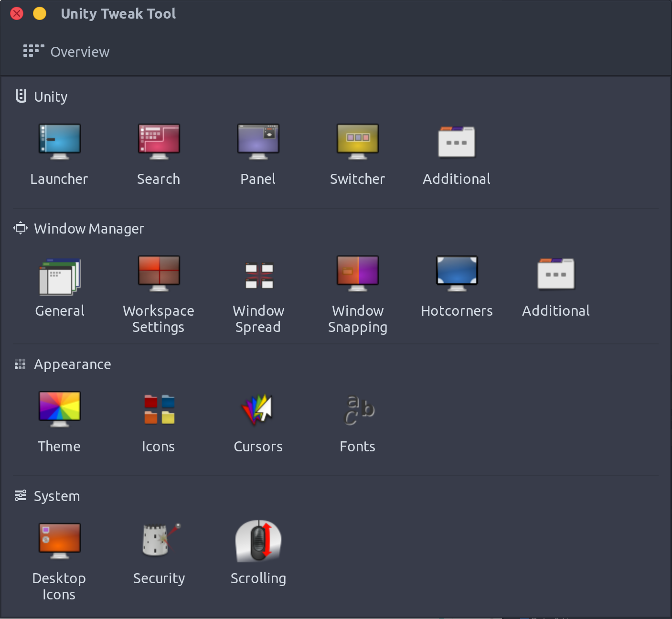
Task: Minimize window with the yellow button
Action: click(x=40, y=13)
